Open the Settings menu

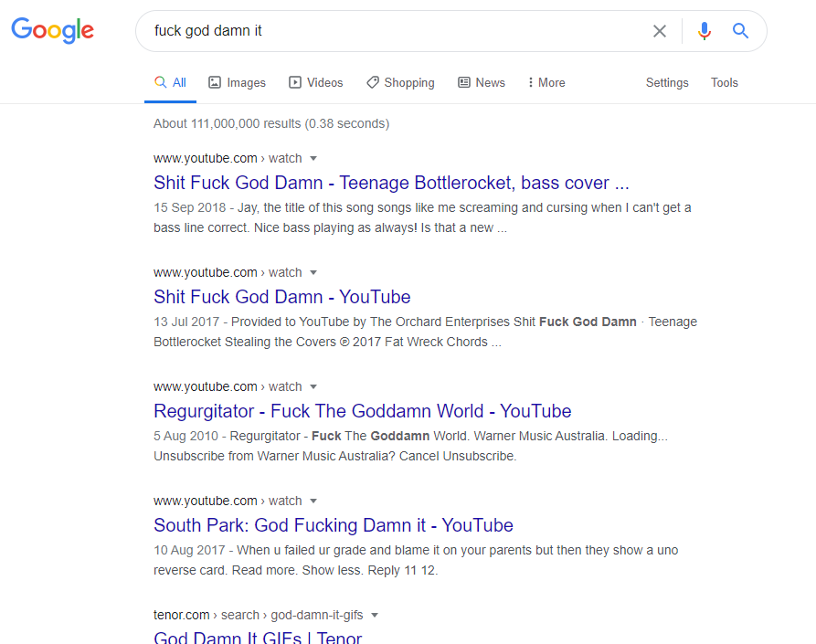(x=667, y=82)
